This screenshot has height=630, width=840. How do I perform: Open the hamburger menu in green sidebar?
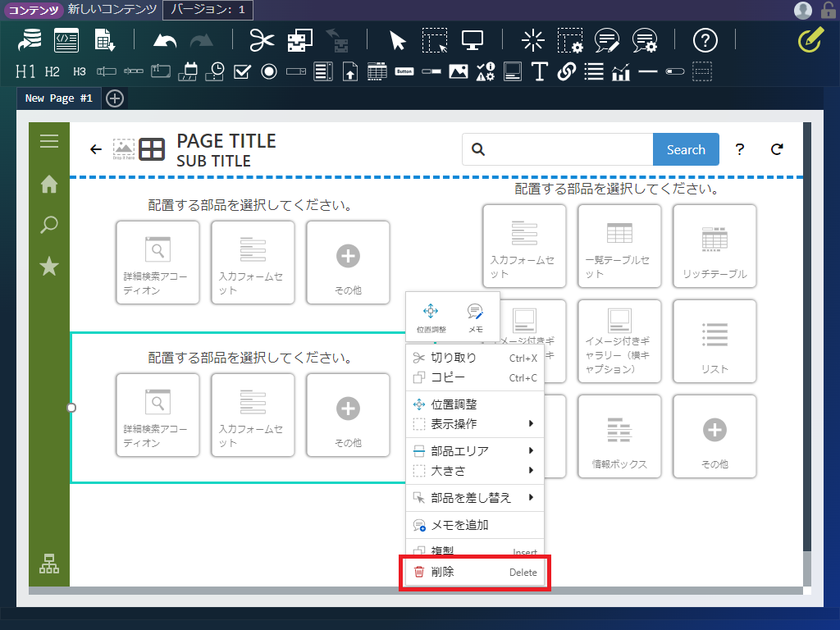(x=48, y=141)
